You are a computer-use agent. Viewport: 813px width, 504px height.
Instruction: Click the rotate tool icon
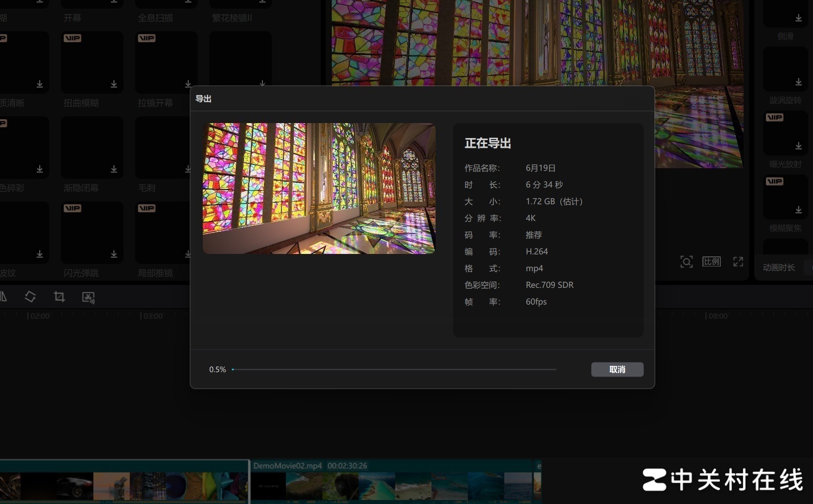30,297
